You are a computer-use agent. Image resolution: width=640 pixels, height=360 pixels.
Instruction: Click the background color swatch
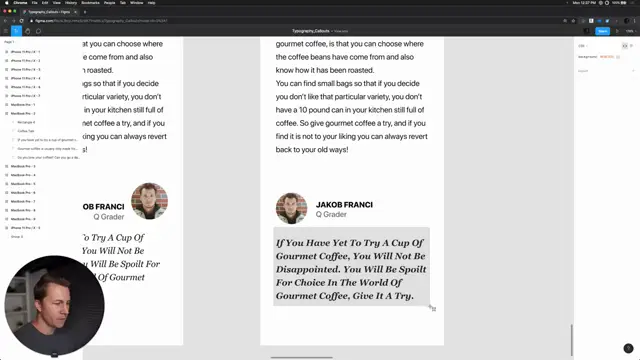coord(618,57)
